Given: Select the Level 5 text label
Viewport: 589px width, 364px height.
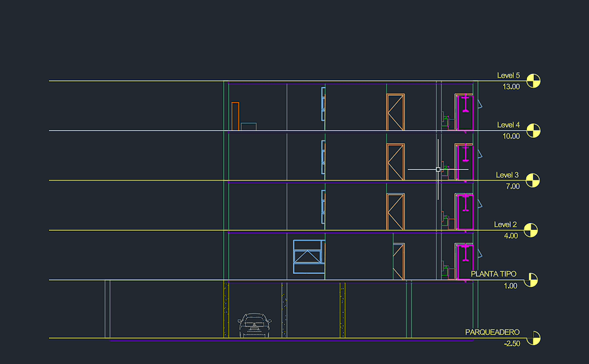Looking at the screenshot, I should coord(508,75).
